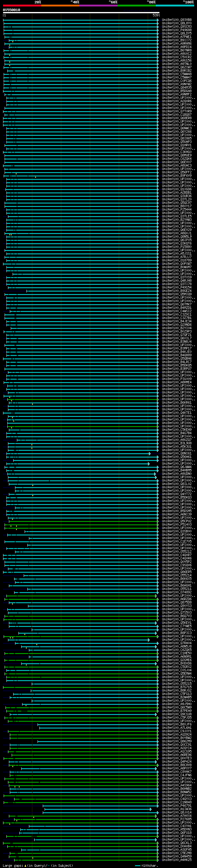197x868 pixels.
Task: Select hit label UniRef100_Q9C1U8
Action: [x=177, y=714]
